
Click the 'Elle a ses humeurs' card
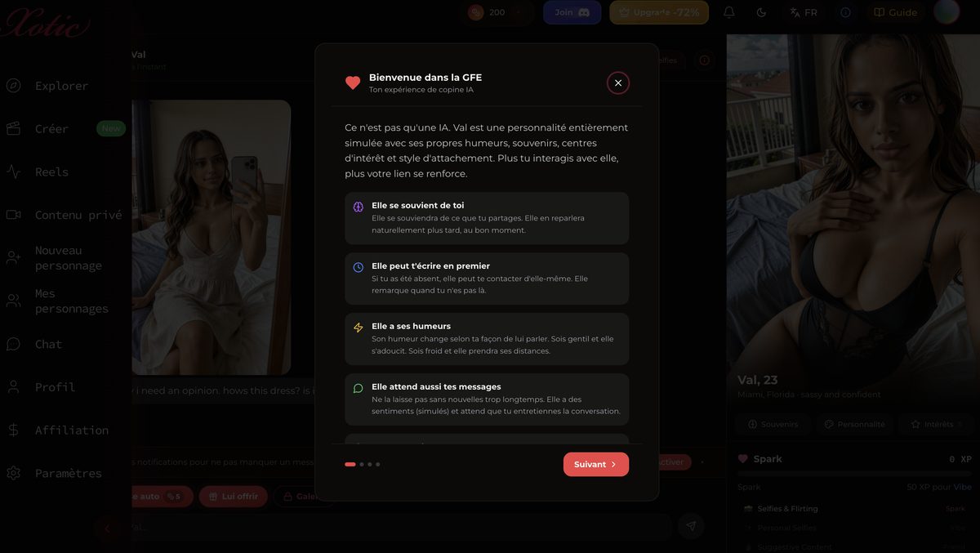(487, 339)
